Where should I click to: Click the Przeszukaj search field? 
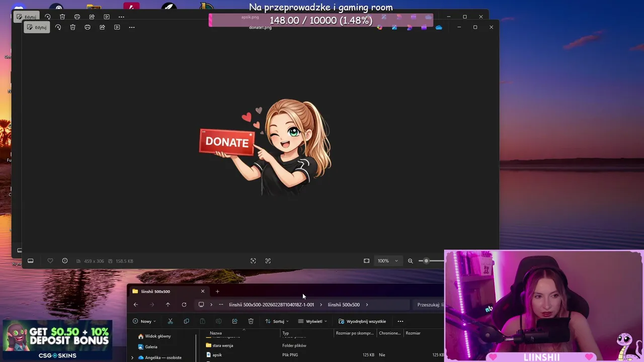coord(430,305)
